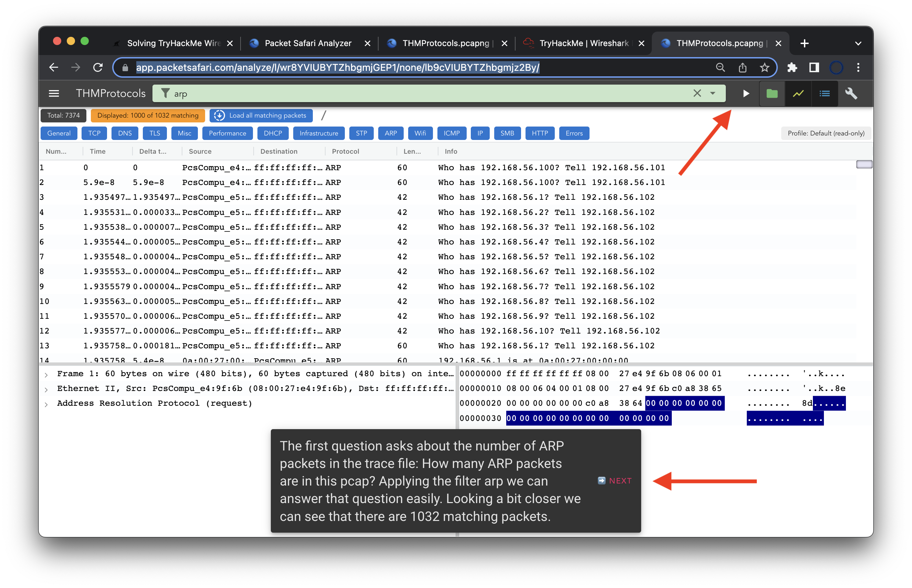The width and height of the screenshot is (912, 588).
Task: Select the IP filter button
Action: [x=480, y=133]
